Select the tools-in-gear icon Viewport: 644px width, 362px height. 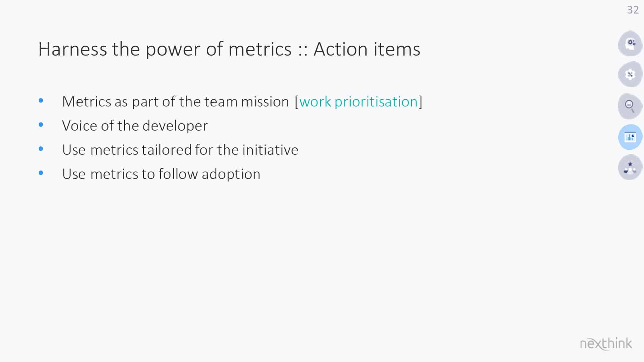(x=630, y=74)
